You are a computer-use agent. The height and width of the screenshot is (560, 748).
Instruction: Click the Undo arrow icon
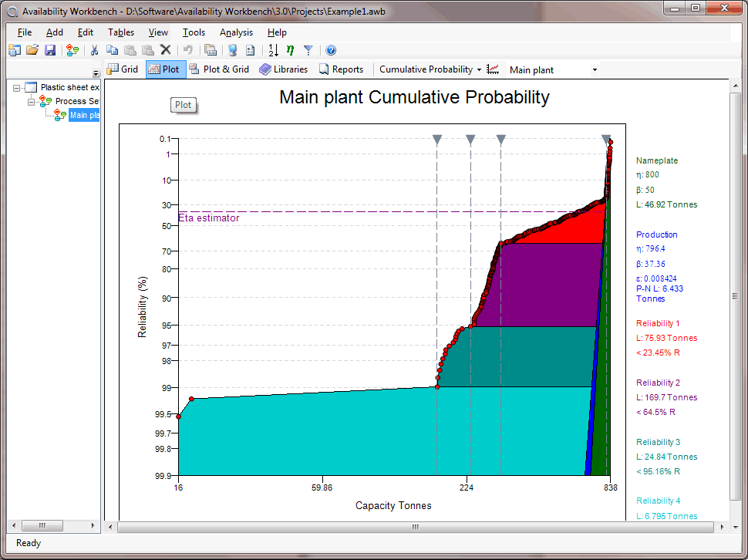tap(187, 49)
